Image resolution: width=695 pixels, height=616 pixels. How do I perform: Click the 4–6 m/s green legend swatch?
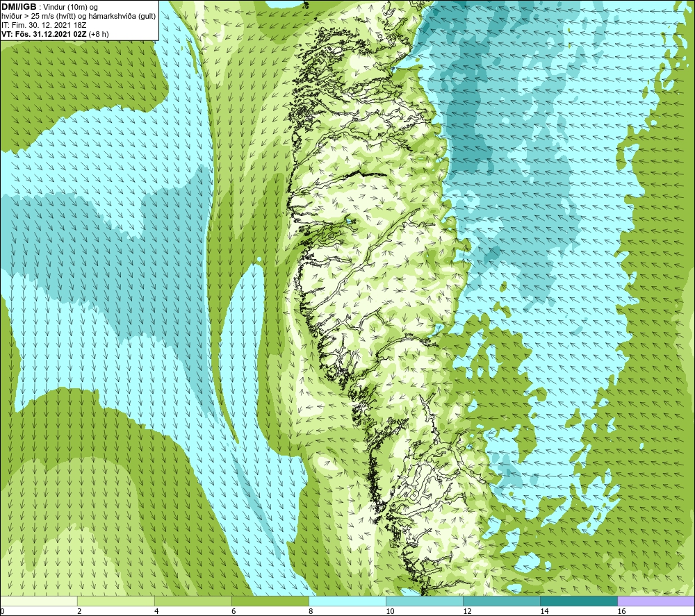(193, 601)
